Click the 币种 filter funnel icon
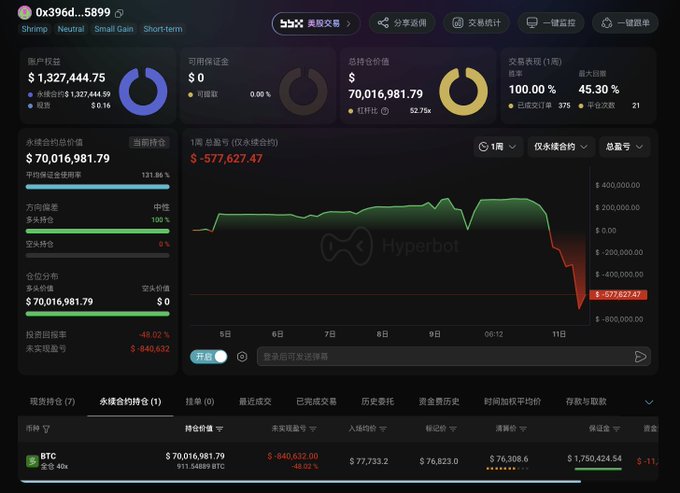The width and height of the screenshot is (680, 493). pyautogui.click(x=46, y=429)
